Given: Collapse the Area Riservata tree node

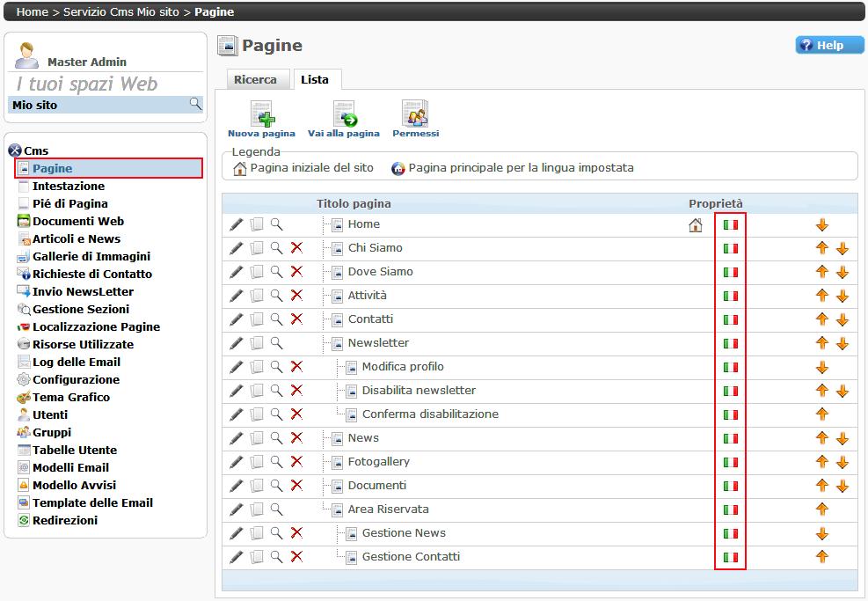Looking at the screenshot, I should click(x=337, y=509).
